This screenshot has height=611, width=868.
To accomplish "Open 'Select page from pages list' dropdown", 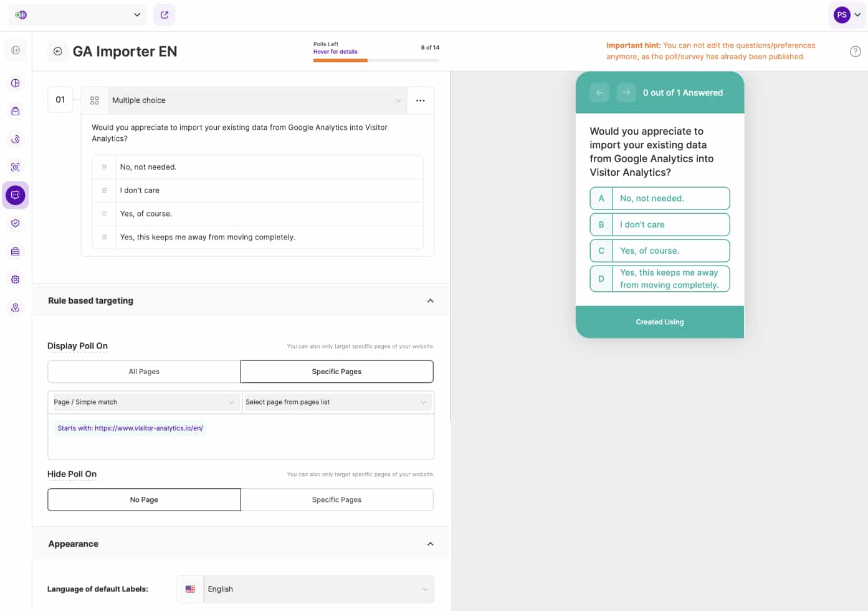I will tap(336, 402).
